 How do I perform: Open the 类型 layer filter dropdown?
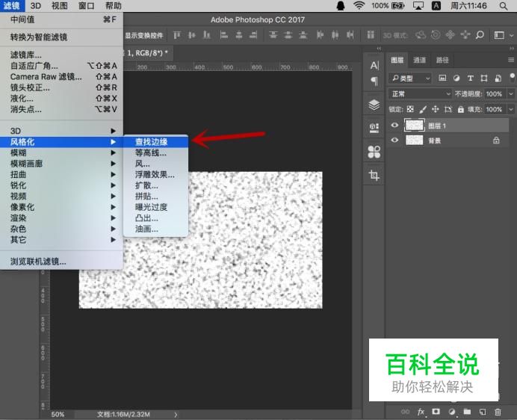pyautogui.click(x=410, y=78)
